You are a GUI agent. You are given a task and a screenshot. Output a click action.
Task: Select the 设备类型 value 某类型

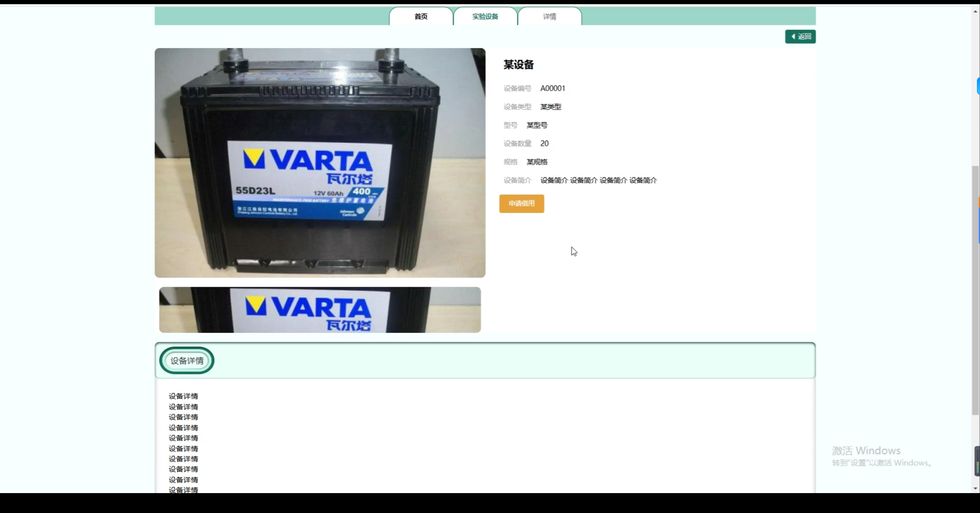click(x=550, y=106)
